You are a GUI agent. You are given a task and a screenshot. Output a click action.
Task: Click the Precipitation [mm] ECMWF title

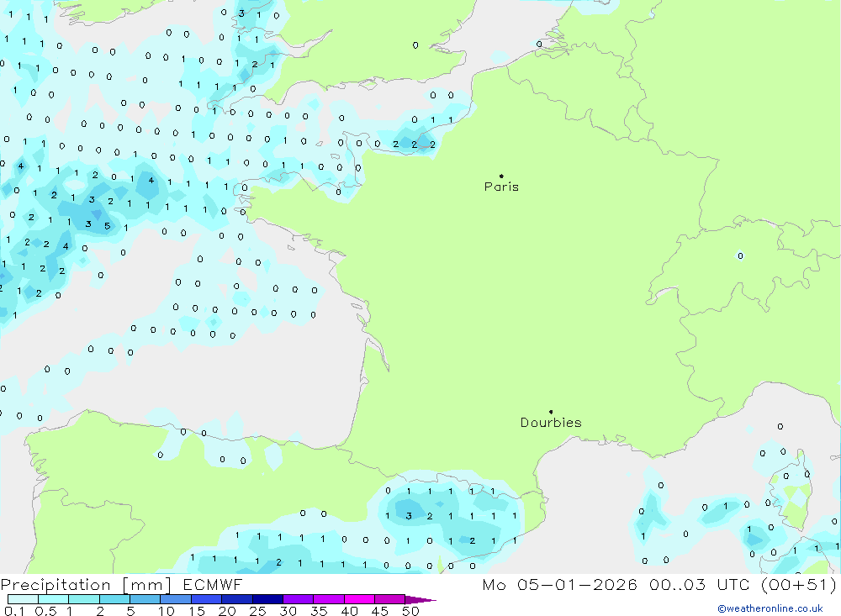121,584
